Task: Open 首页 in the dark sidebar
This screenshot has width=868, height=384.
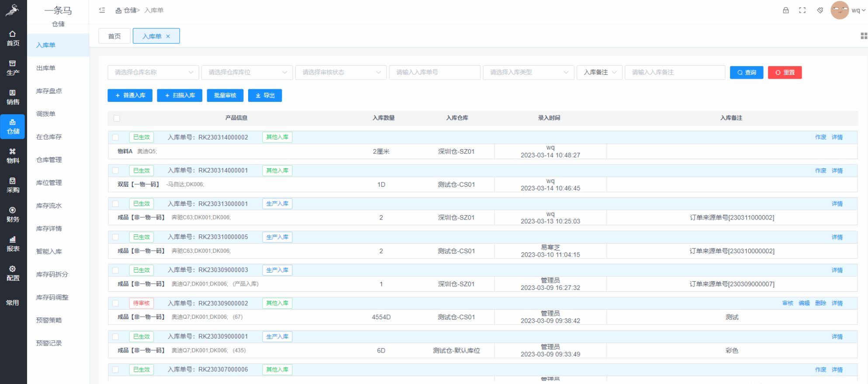Action: click(13, 38)
